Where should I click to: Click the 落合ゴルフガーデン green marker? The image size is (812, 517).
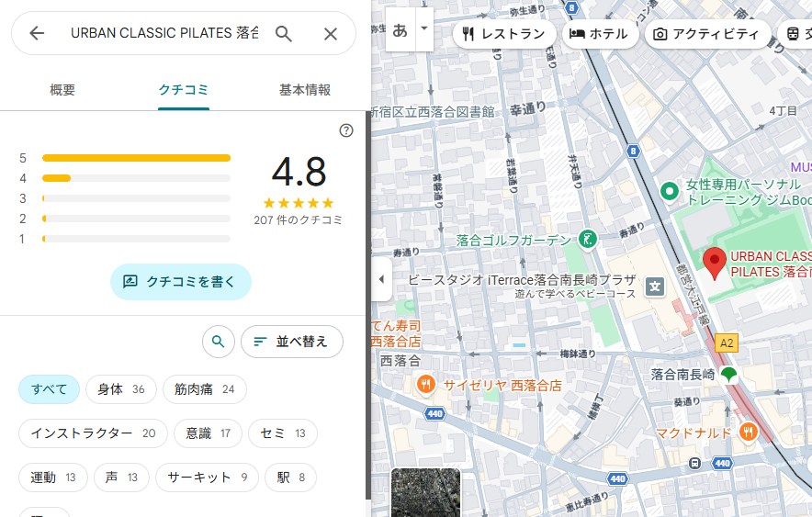[588, 241]
